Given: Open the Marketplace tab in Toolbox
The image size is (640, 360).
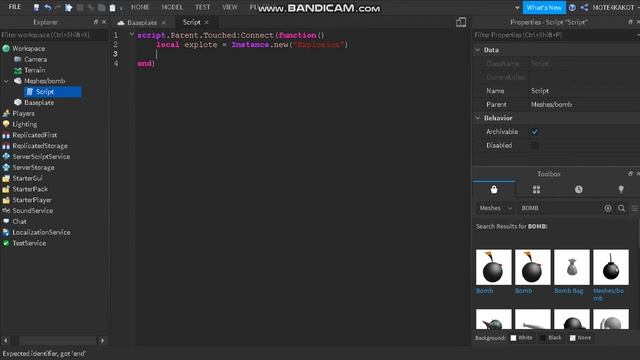Looking at the screenshot, I should coord(494,189).
